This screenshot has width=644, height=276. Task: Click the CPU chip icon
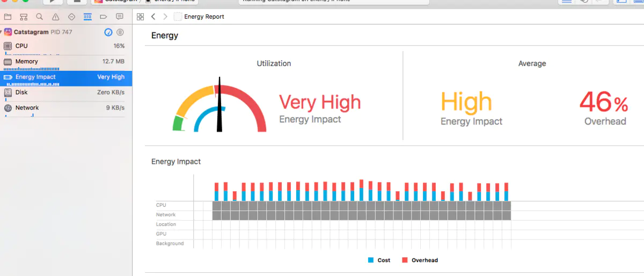[8, 46]
